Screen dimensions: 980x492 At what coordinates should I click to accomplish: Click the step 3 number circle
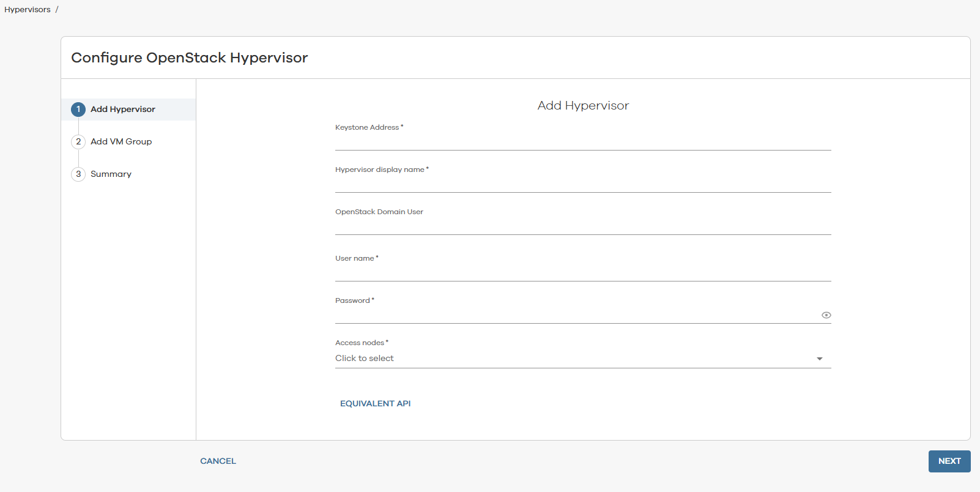click(x=78, y=174)
